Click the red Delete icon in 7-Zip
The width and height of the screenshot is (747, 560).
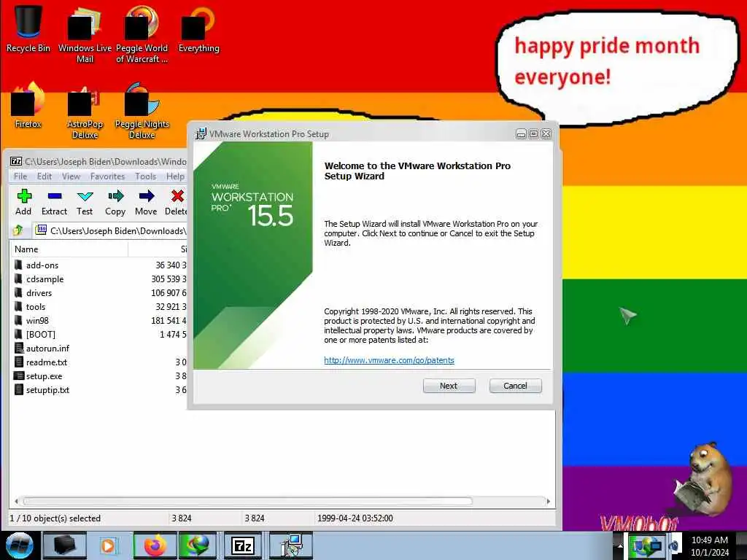(177, 202)
